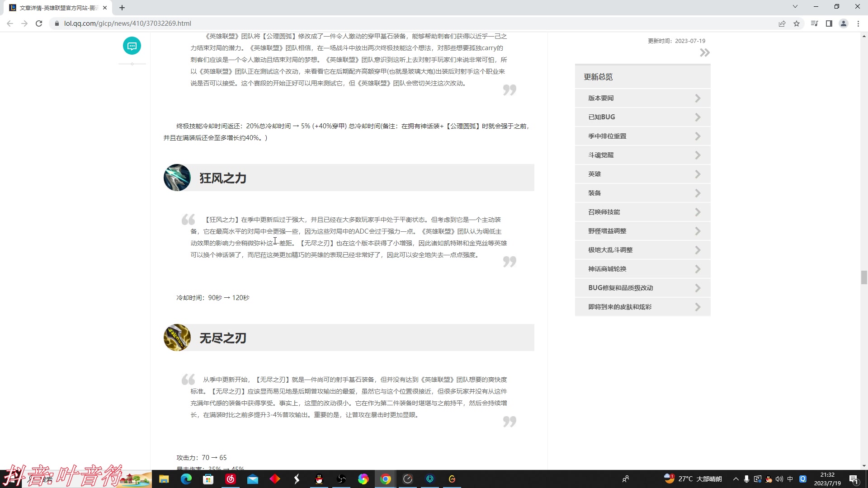868x488 pixels.
Task: Select the 文章详情-英雄联盟 tab
Action: pos(59,8)
